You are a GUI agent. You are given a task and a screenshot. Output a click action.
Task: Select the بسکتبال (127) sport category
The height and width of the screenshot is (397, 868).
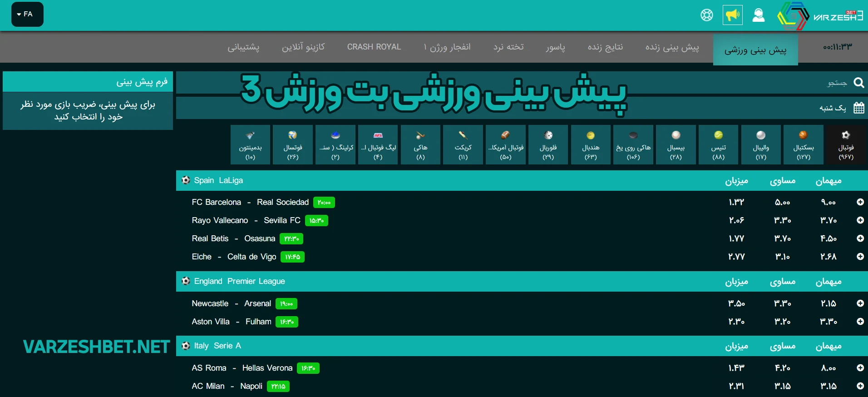coord(804,144)
